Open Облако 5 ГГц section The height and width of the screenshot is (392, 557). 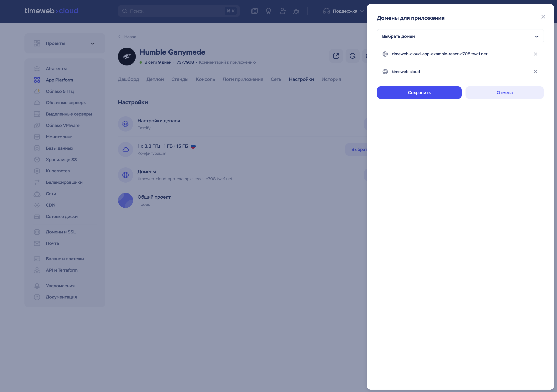pyautogui.click(x=60, y=91)
